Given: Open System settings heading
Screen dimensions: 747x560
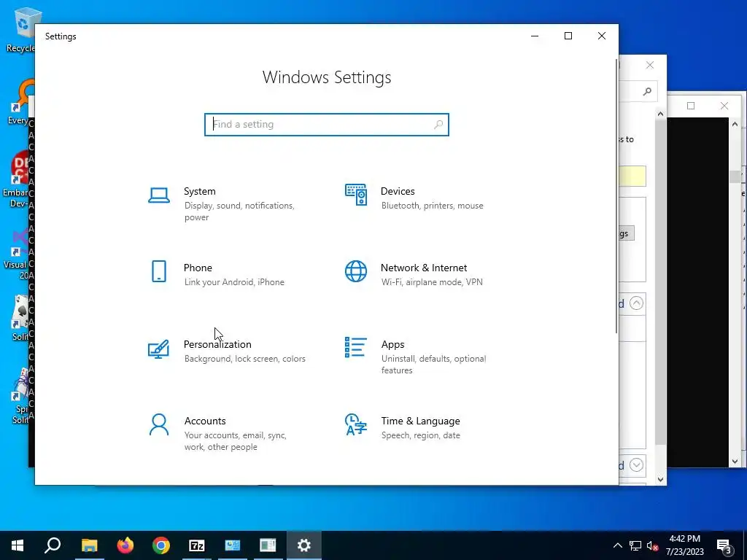Looking at the screenshot, I should coord(200,191).
